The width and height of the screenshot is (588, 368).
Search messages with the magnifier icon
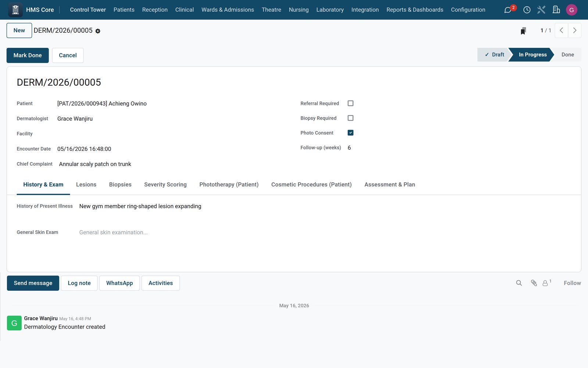click(519, 283)
